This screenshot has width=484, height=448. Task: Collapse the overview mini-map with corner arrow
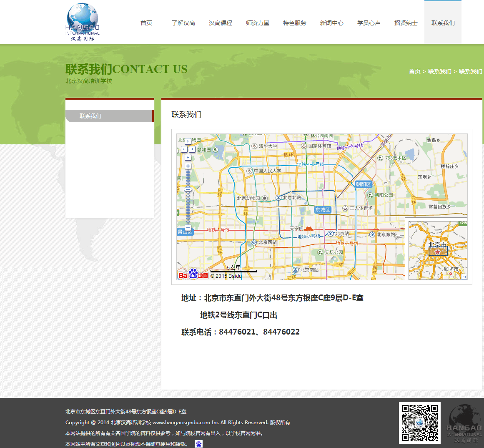(464, 277)
